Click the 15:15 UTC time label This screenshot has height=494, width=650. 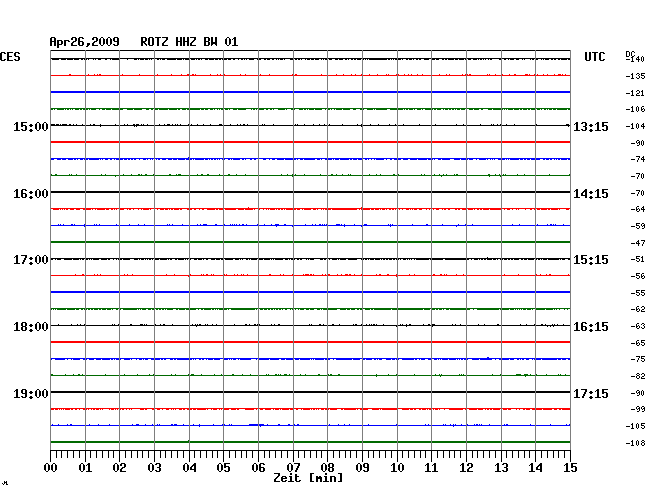pyautogui.click(x=591, y=260)
